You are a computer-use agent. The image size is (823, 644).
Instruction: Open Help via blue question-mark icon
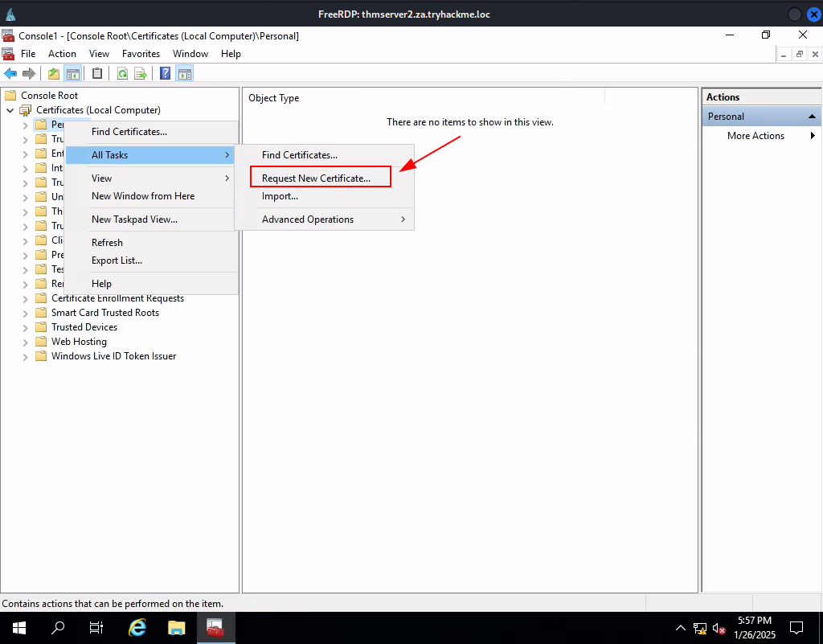coord(166,73)
